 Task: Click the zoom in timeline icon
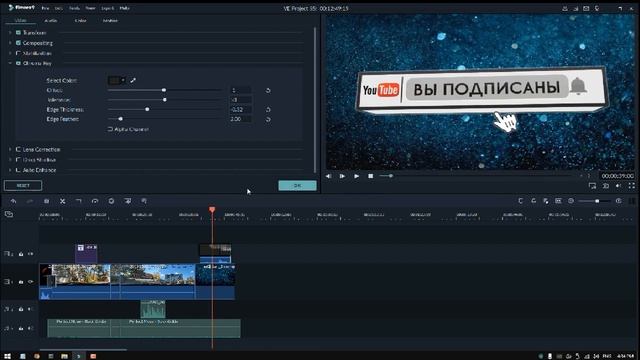(x=619, y=201)
